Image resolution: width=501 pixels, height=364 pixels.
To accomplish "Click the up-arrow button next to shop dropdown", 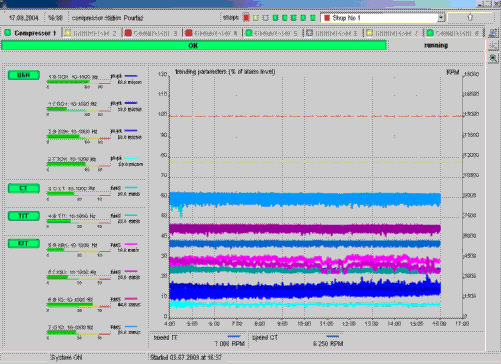I will point(470,17).
